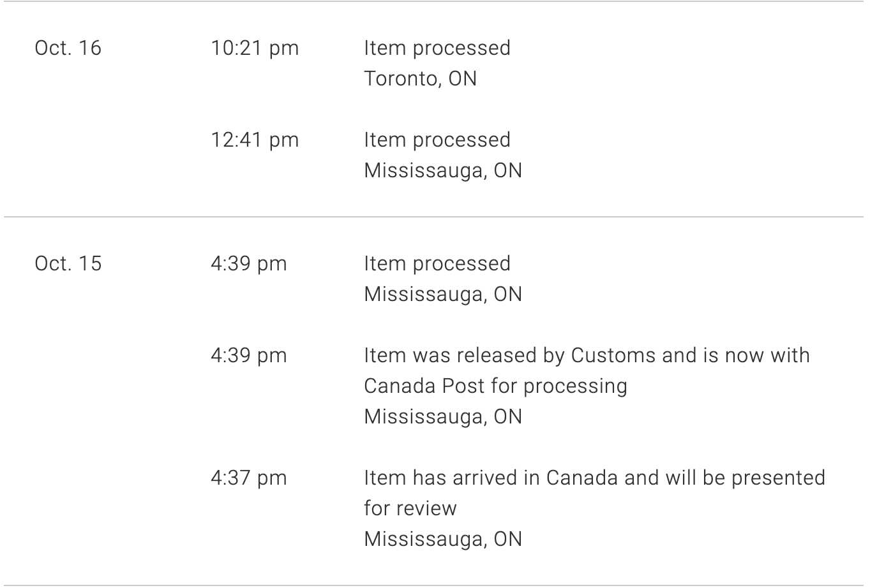Click Mississauga, ON under Oct. 15 Item processed
This screenshot has height=588, width=877.
click(443, 295)
